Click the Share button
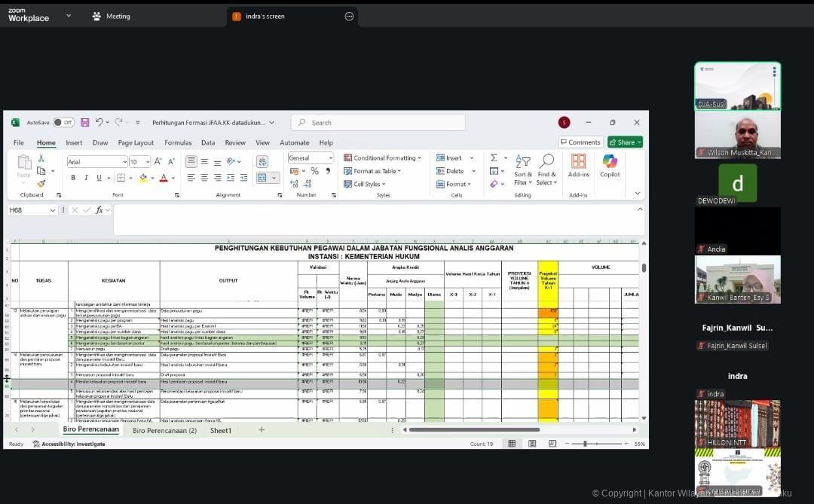Viewport: 814px width, 504px height. 625,142
